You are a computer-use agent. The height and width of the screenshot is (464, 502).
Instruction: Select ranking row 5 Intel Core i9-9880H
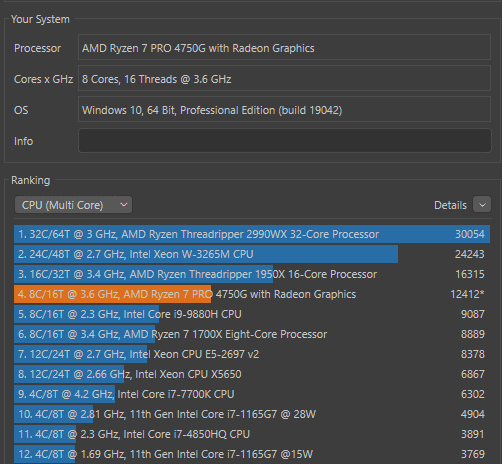coord(252,314)
